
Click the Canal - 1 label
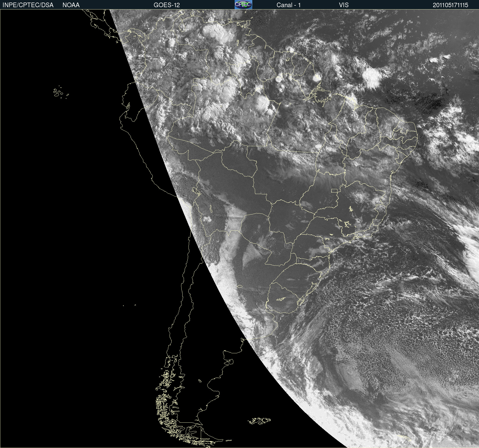click(x=288, y=5)
